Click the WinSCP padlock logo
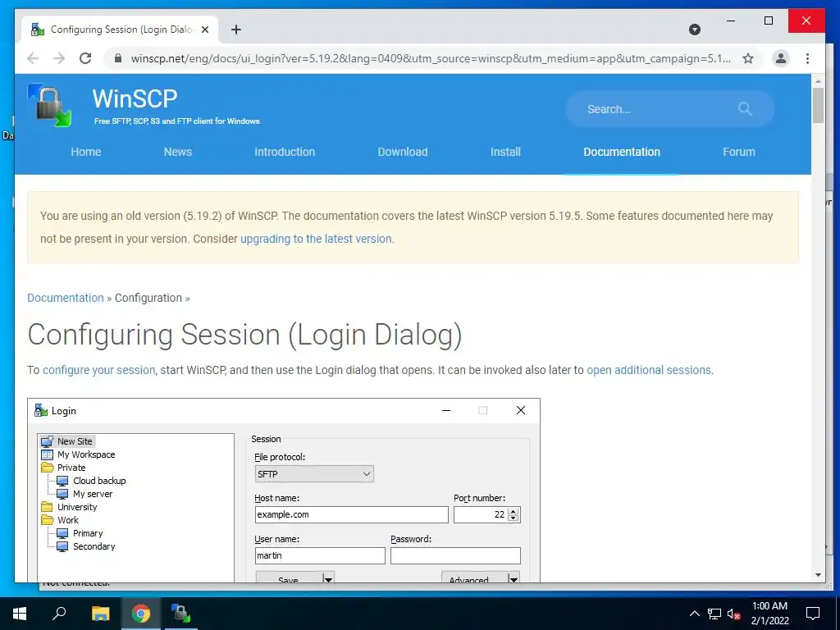840x630 pixels. point(50,105)
